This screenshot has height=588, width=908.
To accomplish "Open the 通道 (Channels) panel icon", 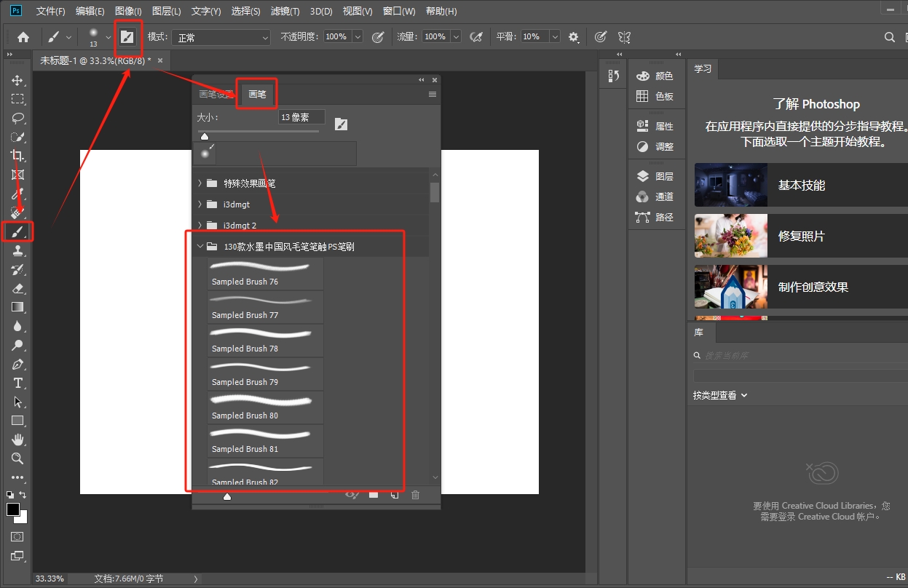I will click(642, 196).
